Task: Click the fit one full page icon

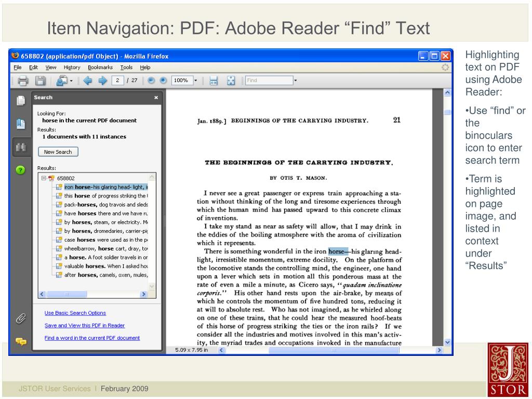Action: pos(231,81)
